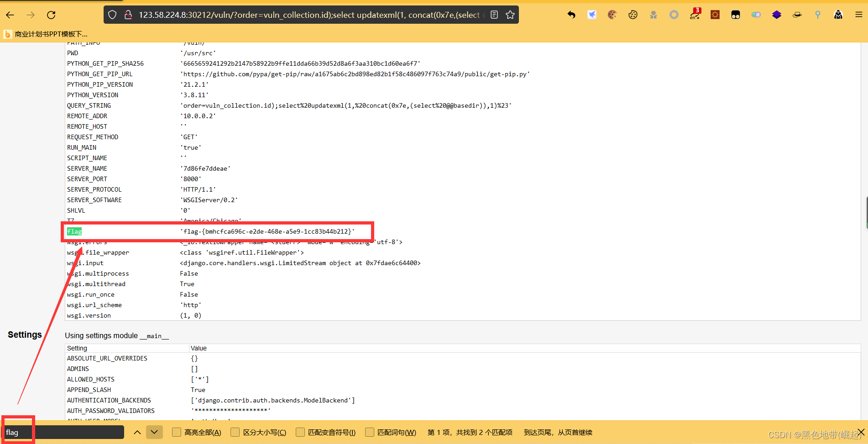Image resolution: width=868 pixels, height=444 pixels.
Task: Check the 区分大小写 match case box
Action: click(235, 432)
